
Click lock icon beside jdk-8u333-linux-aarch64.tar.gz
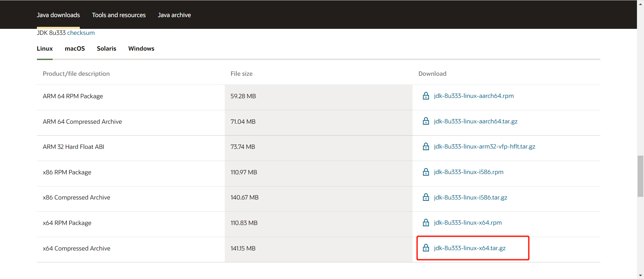coord(426,121)
